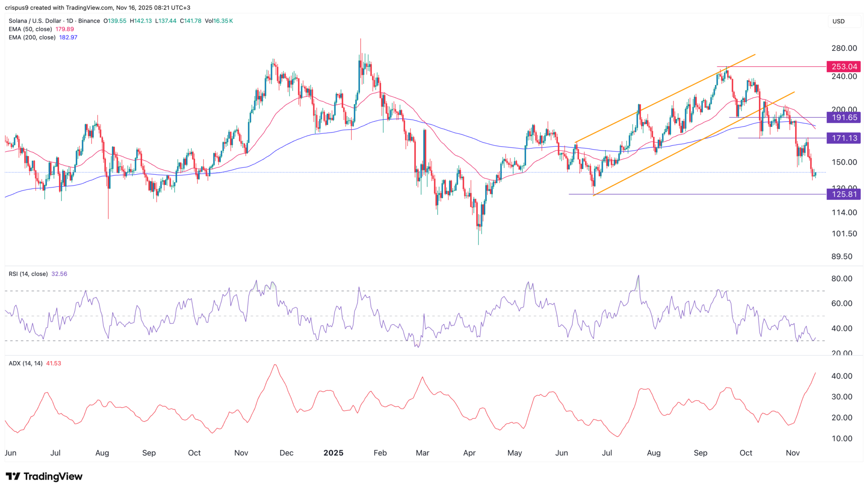Click the RSI value 32.56 readout

pos(59,274)
